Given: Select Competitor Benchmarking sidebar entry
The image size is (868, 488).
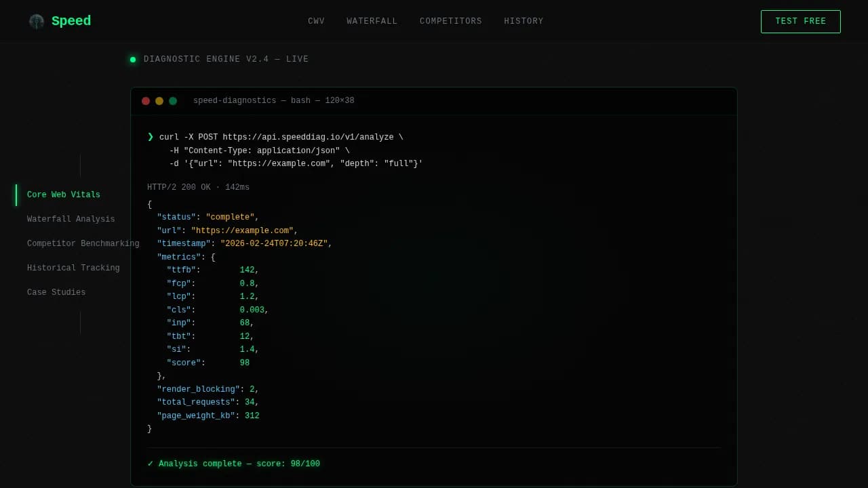Looking at the screenshot, I should click(83, 243).
